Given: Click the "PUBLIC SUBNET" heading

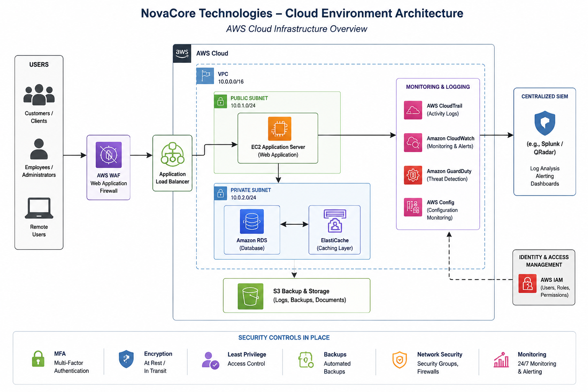Looking at the screenshot, I should (249, 98).
